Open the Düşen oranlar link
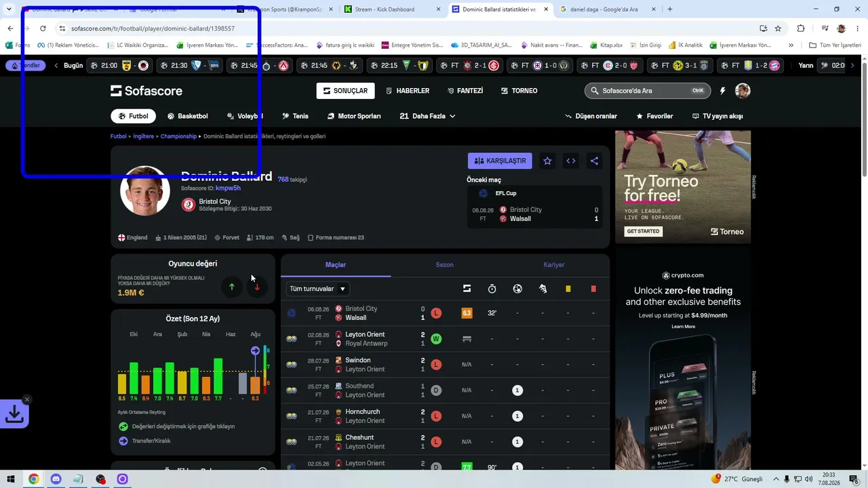The width and height of the screenshot is (868, 488). click(591, 116)
